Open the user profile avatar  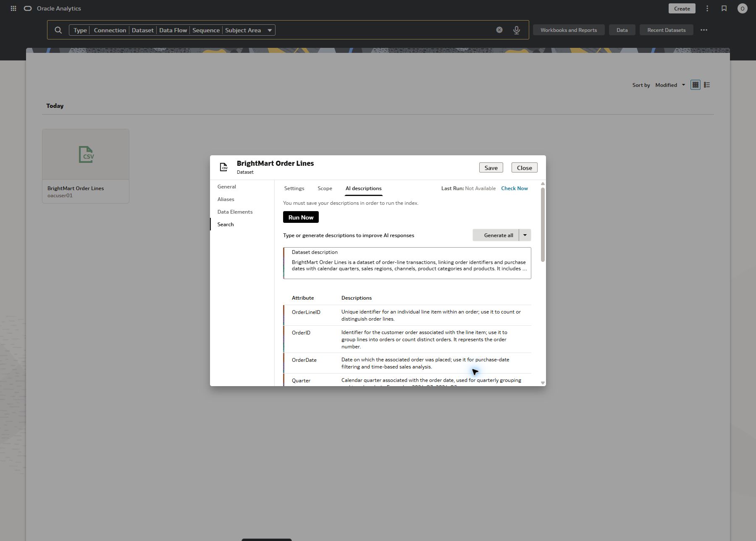(x=743, y=8)
